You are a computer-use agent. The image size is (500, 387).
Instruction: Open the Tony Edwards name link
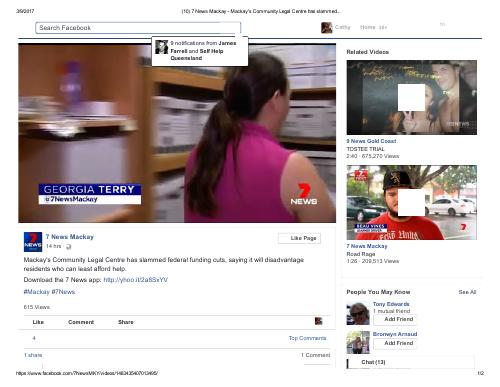click(391, 304)
